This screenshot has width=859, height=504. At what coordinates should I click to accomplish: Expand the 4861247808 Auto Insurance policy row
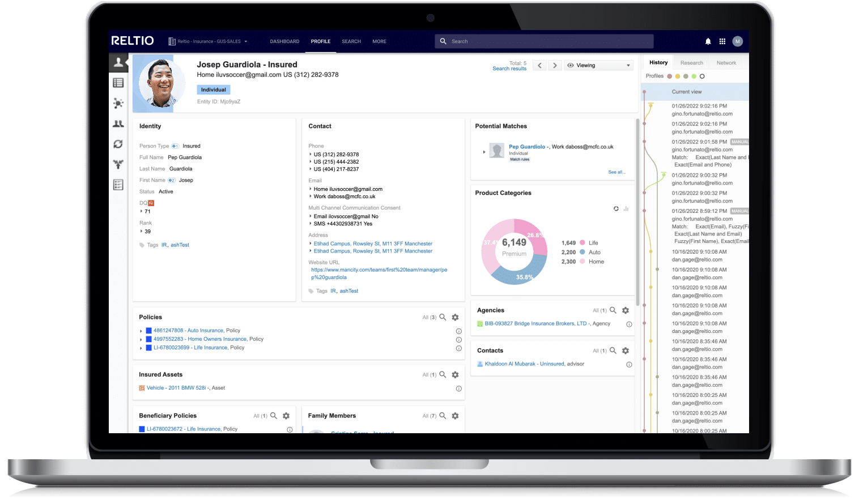coord(141,331)
